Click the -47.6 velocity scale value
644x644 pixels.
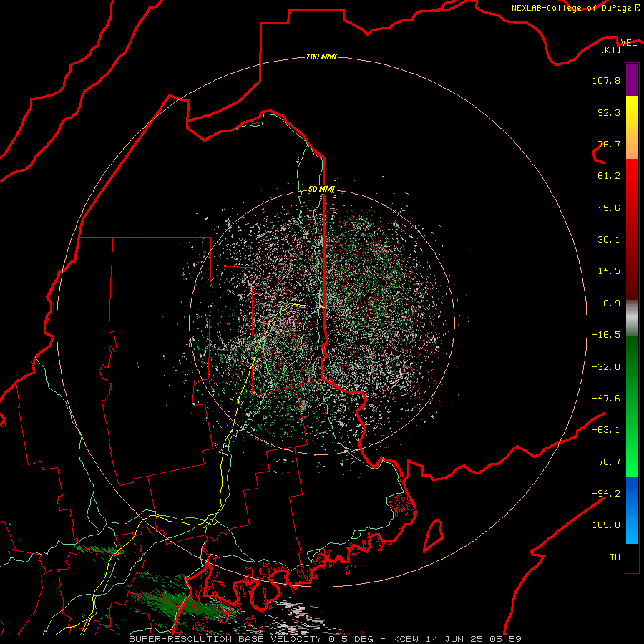tap(606, 399)
